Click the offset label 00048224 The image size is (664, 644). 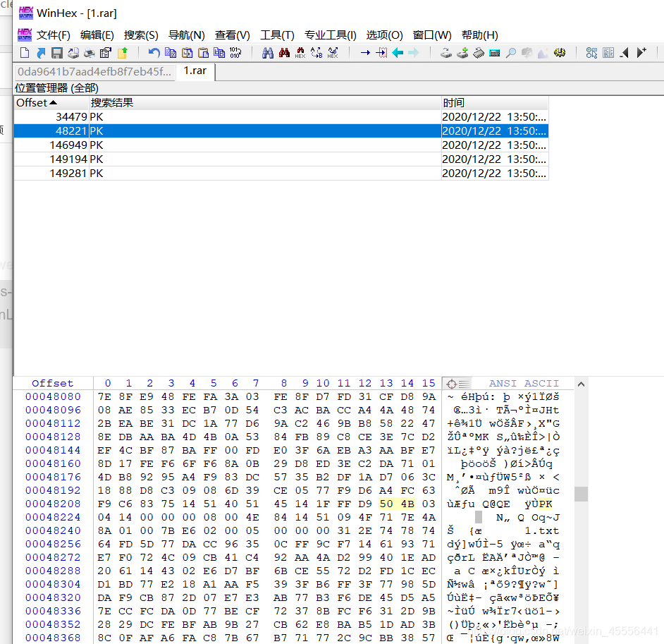pos(53,517)
